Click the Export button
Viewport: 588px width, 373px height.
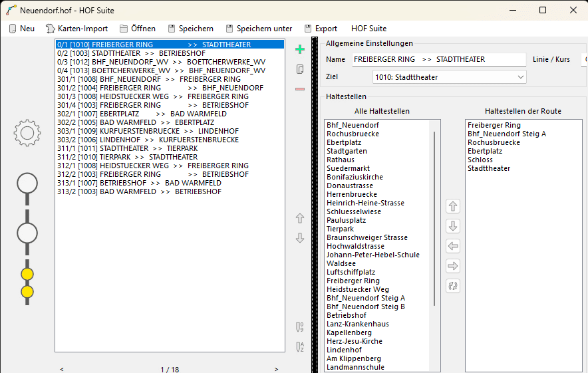click(321, 29)
